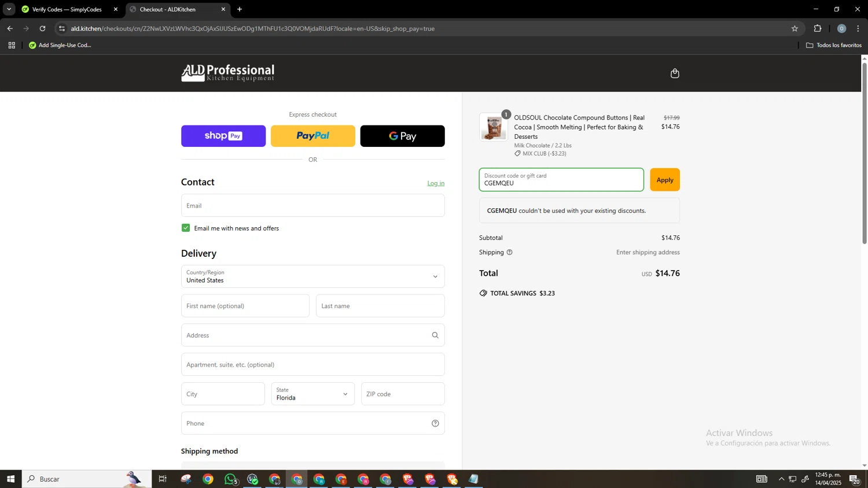Close the Verify Codes — SimplyCodes tab
868x488 pixels.
coord(116,9)
